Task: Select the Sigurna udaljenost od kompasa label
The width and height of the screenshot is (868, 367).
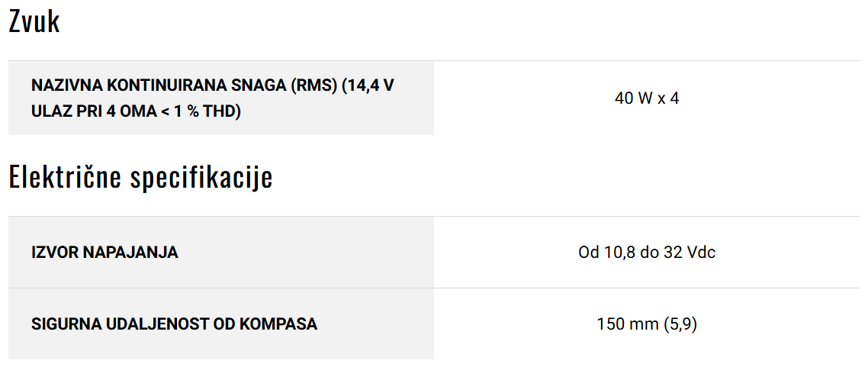Action: pyautogui.click(x=175, y=324)
